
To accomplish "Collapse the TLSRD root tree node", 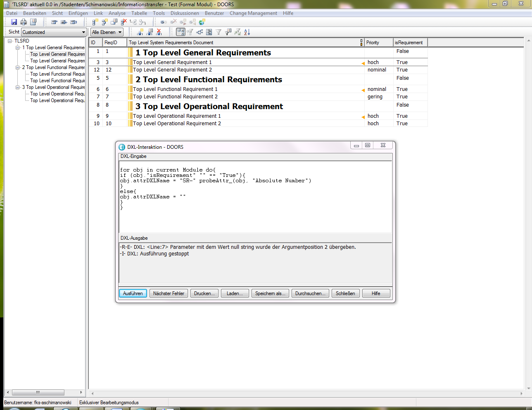I will pyautogui.click(x=10, y=41).
